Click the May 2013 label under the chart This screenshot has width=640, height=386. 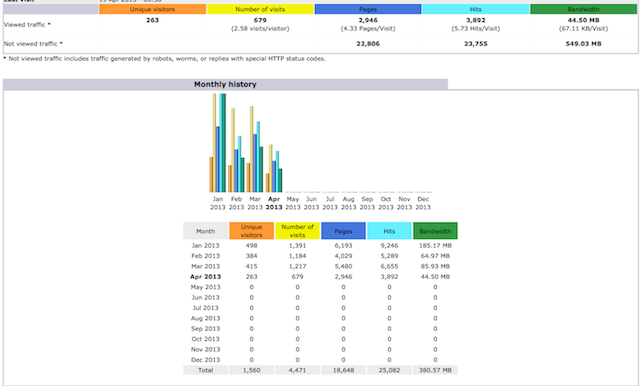click(293, 203)
